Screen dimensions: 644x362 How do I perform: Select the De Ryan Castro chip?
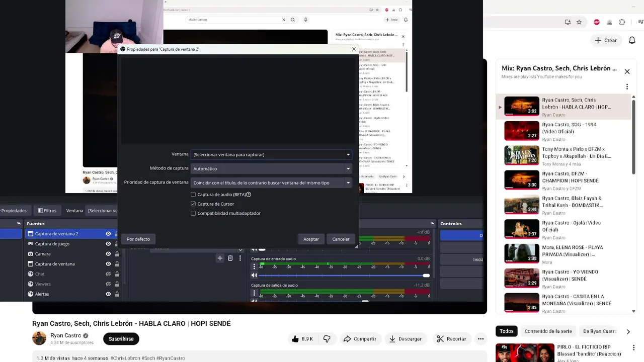point(599,331)
